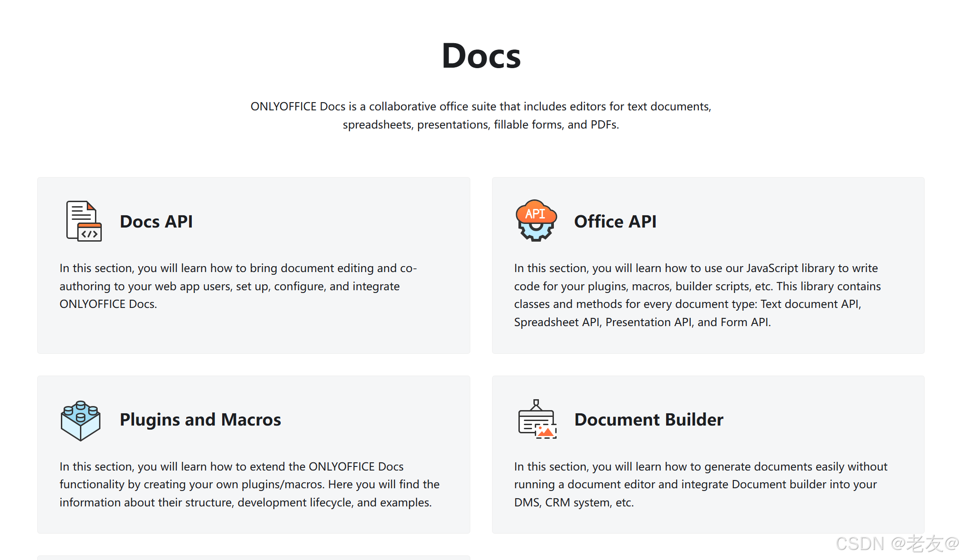Click the Plugins and Macros description text
Screen dimensions: 961x560
pyautogui.click(x=249, y=485)
